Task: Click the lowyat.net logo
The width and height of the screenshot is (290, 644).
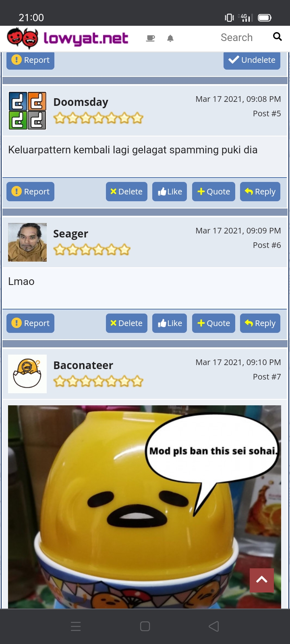Action: pyautogui.click(x=68, y=38)
